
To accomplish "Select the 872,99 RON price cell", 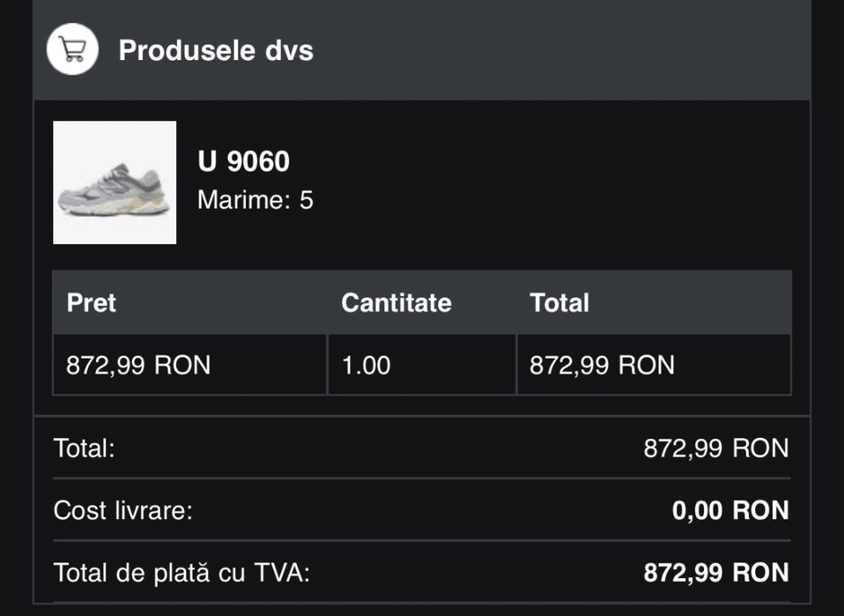I will [190, 365].
